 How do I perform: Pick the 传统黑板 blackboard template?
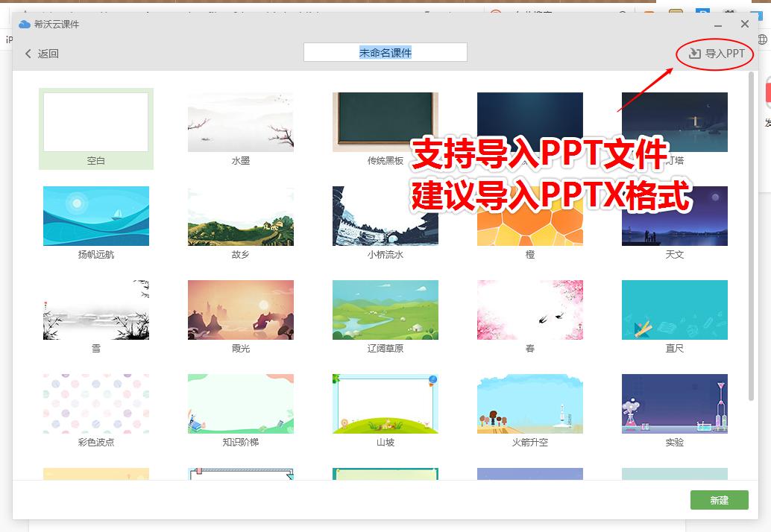click(385, 121)
